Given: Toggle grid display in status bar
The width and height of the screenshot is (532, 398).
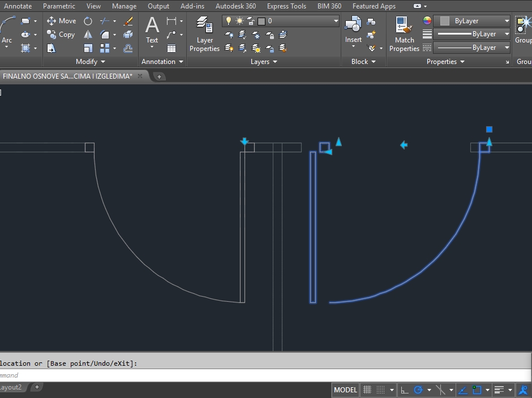Looking at the screenshot, I should [x=367, y=390].
